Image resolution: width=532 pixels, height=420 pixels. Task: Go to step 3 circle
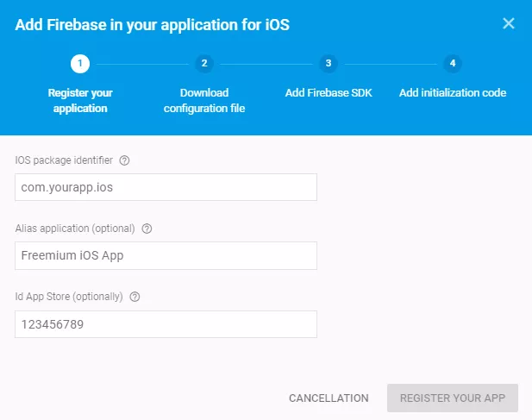[329, 64]
